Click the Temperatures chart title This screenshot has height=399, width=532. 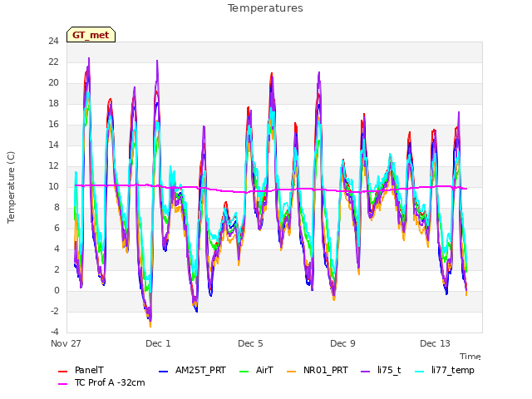265,8
